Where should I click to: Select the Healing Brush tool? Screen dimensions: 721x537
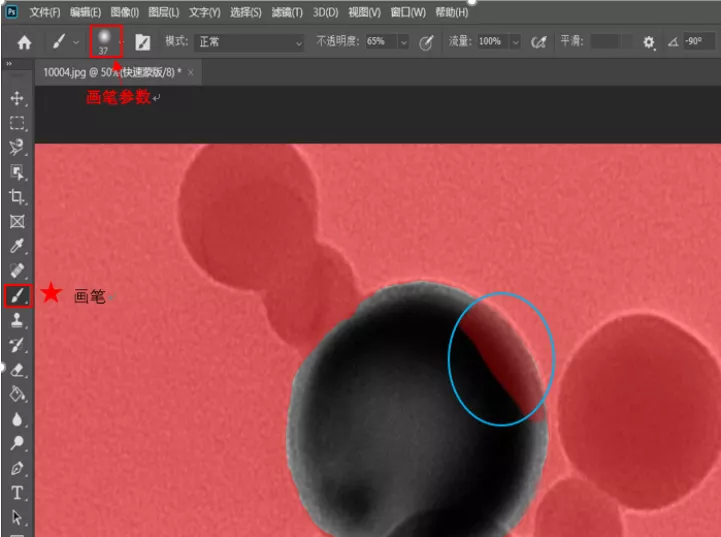(x=17, y=271)
